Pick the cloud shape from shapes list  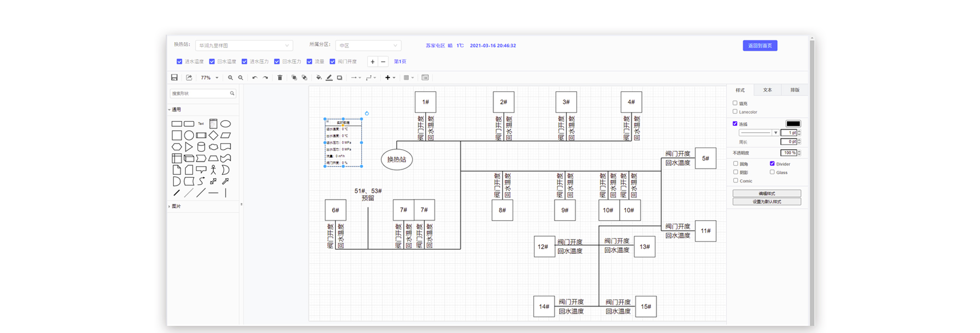tap(213, 147)
